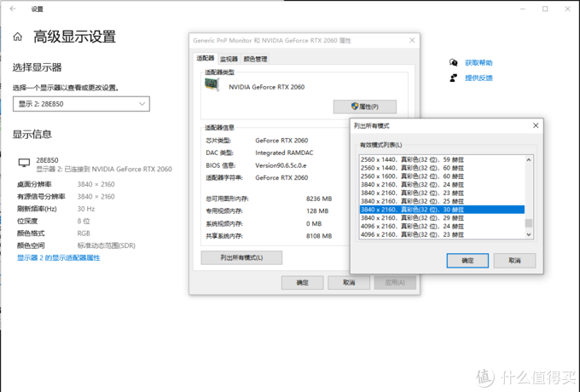Click the NVIDIA GeForce RTX 2060 adapter name
Viewport: 580px width, 392px height.
(266, 87)
